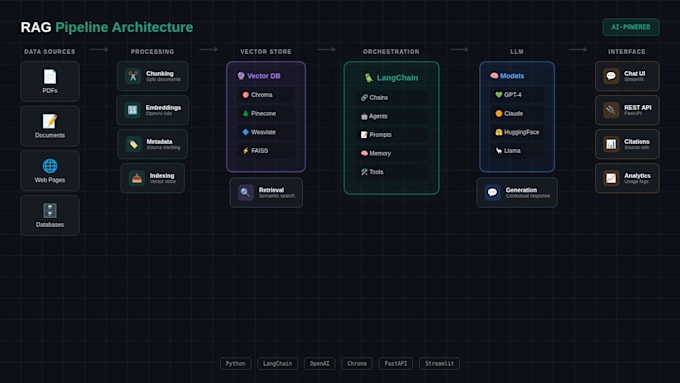Click the PDFs file icon
The image size is (680, 383).
coord(50,77)
